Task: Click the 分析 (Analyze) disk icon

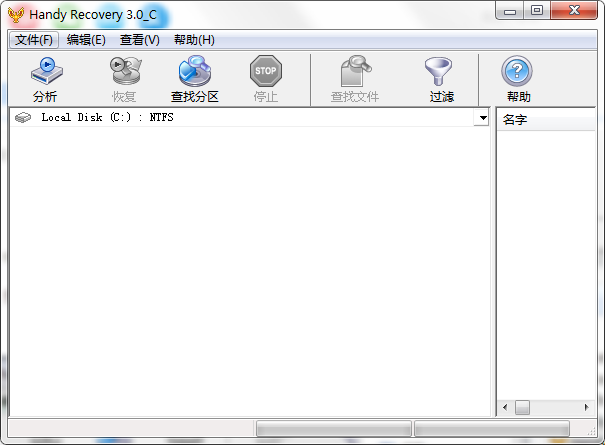Action: pyautogui.click(x=47, y=71)
